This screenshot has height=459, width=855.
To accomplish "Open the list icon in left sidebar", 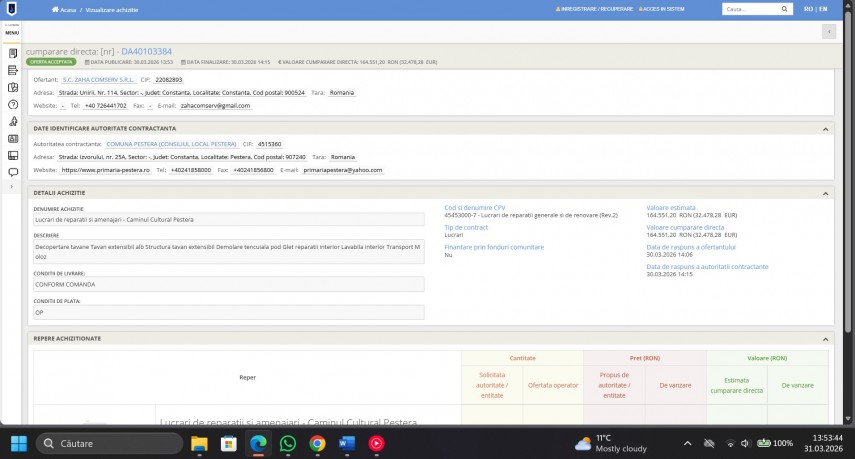I will 12,70.
